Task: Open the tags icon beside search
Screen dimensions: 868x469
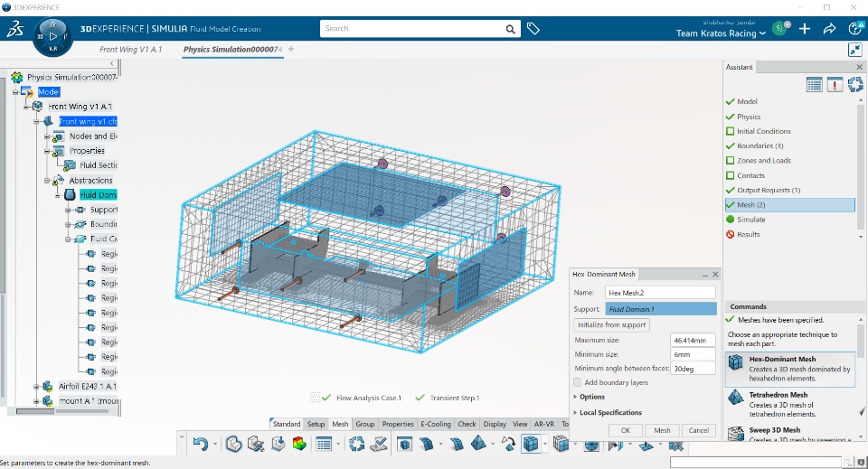Action: point(533,29)
